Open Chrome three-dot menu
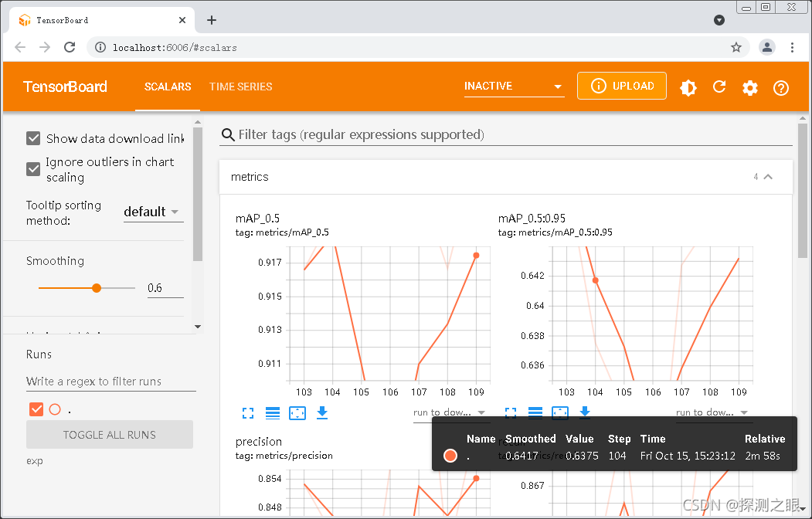The height and width of the screenshot is (519, 812). click(x=793, y=47)
